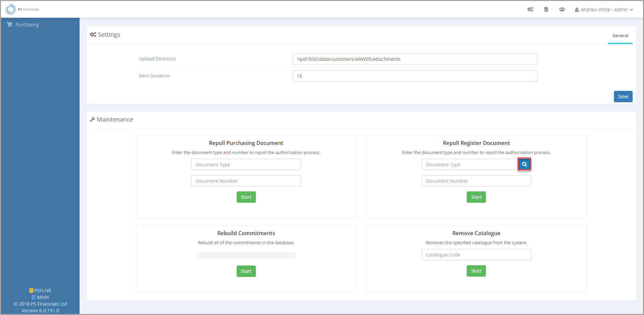Click the search magnifier beside Register Document Type

coord(524,164)
